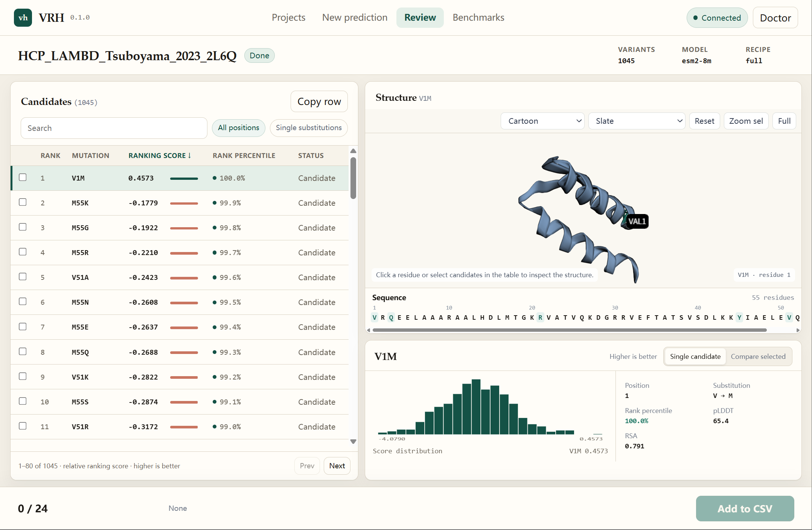Click the table scroll-up arrow

pyautogui.click(x=353, y=151)
